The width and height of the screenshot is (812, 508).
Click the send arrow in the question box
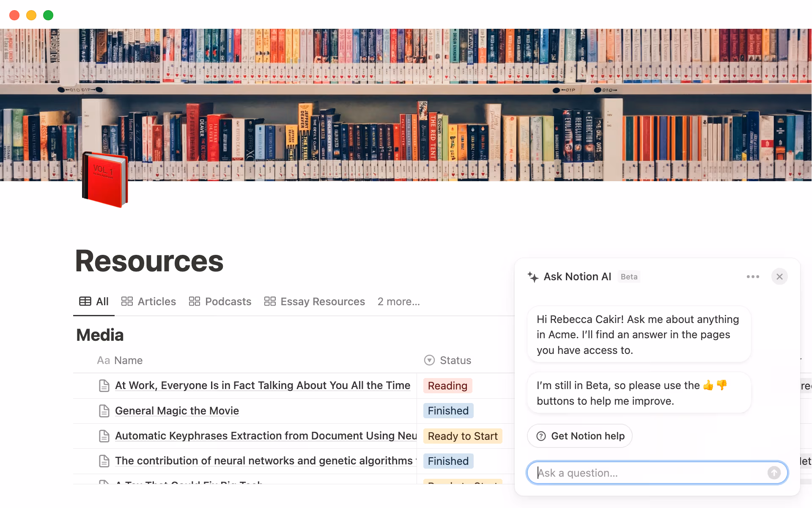(x=774, y=473)
